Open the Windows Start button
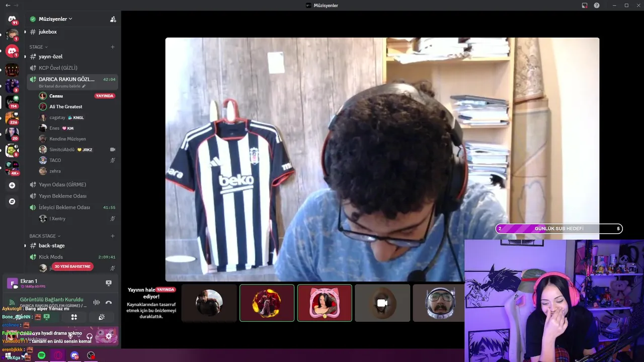This screenshot has height=362, width=644. [x=8, y=355]
